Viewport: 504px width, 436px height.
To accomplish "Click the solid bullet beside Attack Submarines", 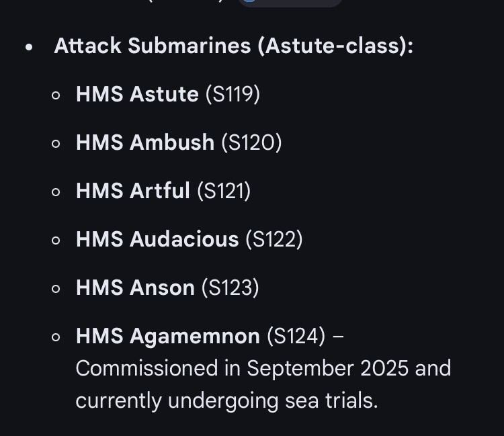I will coord(29,47).
